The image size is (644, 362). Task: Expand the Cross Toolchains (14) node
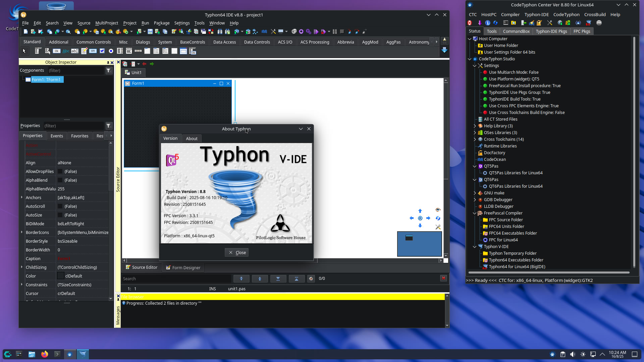coord(475,139)
